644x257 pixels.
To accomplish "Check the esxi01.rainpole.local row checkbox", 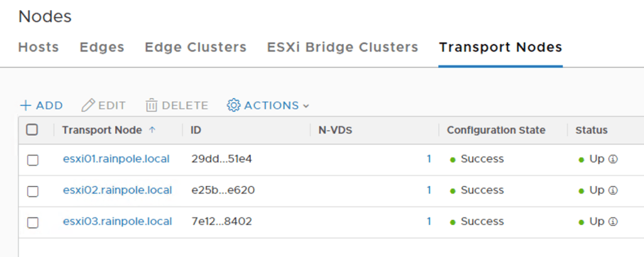I will 33,160.
